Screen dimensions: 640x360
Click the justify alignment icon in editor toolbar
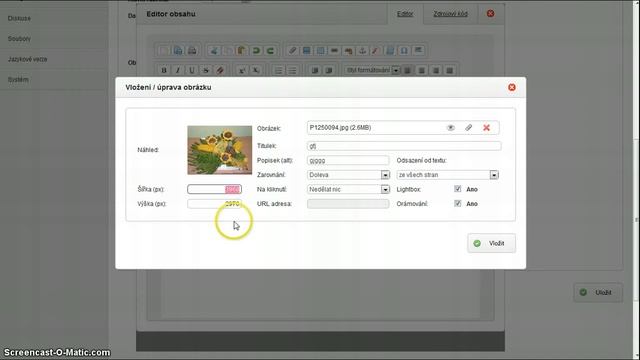coord(449,70)
